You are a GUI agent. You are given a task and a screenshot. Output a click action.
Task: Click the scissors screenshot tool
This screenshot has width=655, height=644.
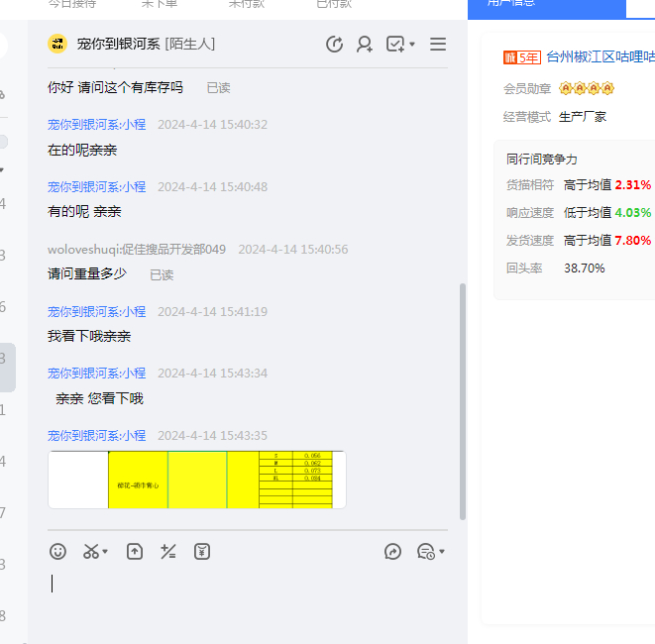tap(91, 552)
